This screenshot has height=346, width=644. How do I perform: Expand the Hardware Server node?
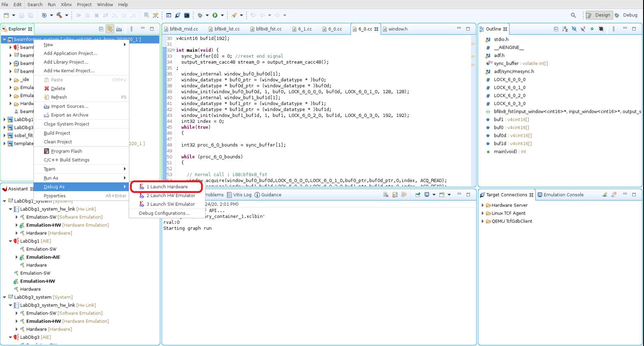483,205
